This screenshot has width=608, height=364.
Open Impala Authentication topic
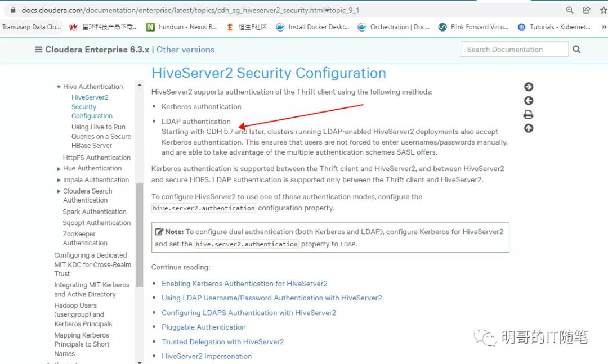(96, 180)
